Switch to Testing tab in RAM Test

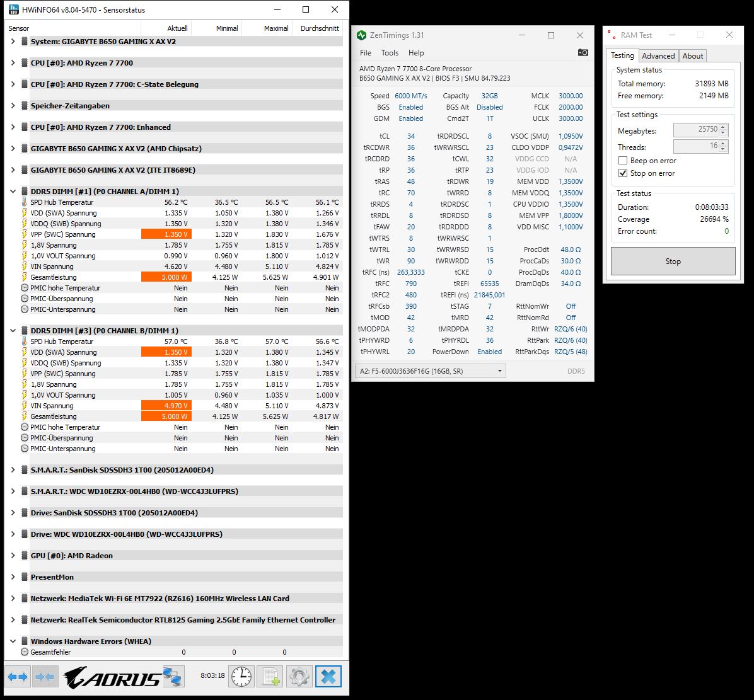point(622,55)
